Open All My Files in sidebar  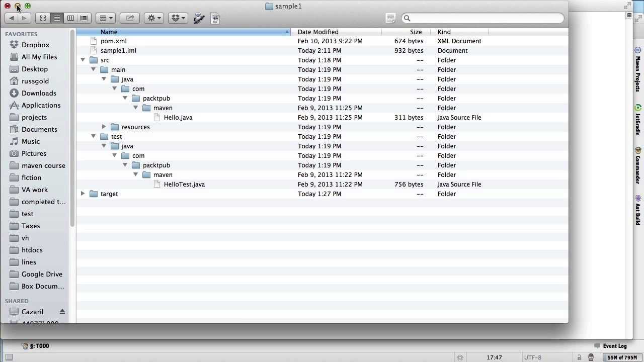click(39, 57)
